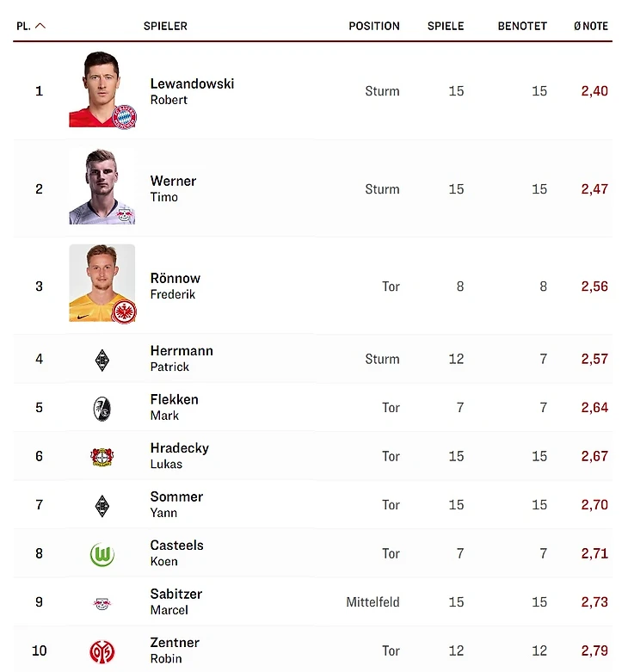Click the Borussia Mönchengladbach logo beside Herrmann

(102, 360)
